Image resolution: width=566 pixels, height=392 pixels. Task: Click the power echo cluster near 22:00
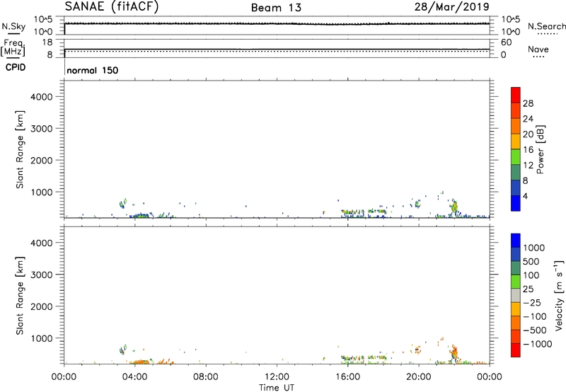point(454,208)
